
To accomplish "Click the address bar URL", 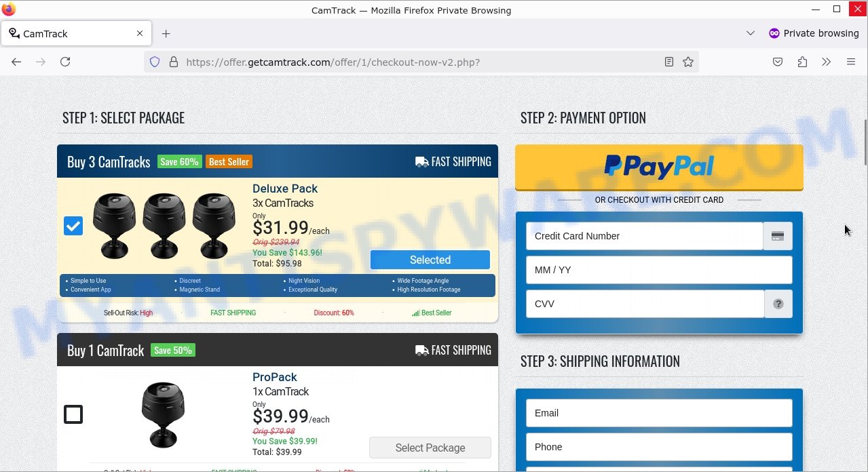I will click(x=333, y=62).
